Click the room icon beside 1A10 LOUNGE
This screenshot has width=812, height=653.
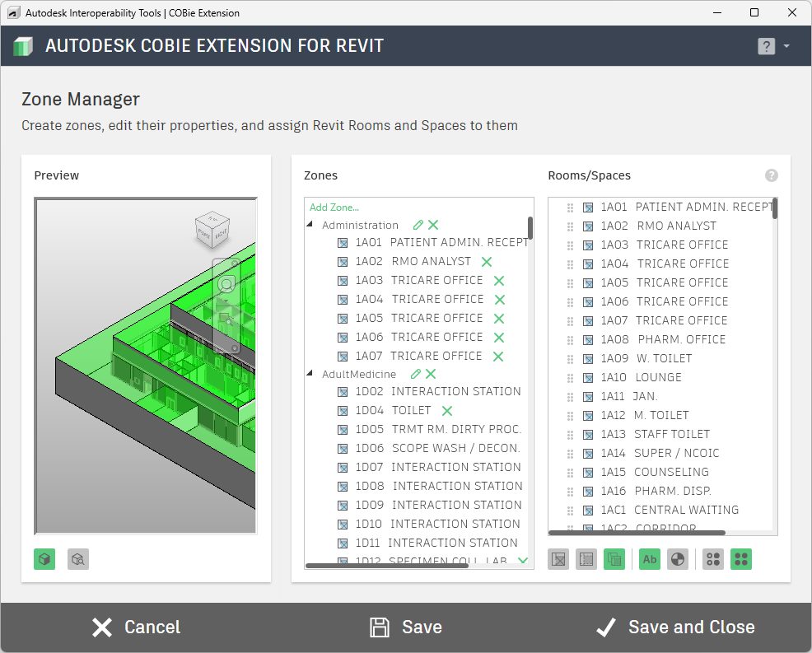588,378
